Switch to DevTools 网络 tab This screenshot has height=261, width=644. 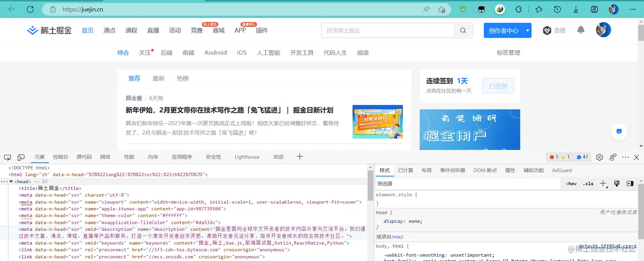(105, 157)
